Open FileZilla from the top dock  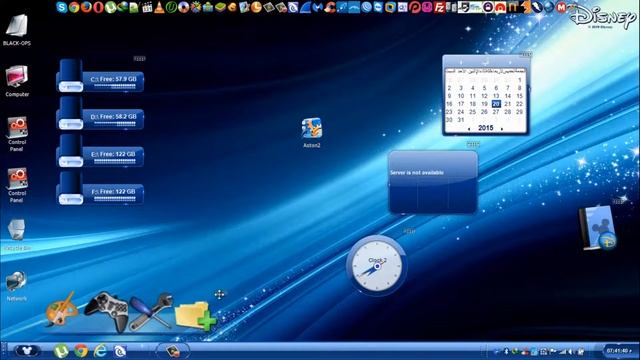440,7
